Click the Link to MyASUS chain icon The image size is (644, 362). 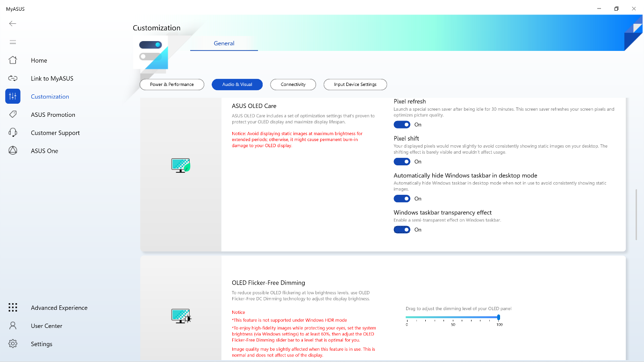coord(13,78)
